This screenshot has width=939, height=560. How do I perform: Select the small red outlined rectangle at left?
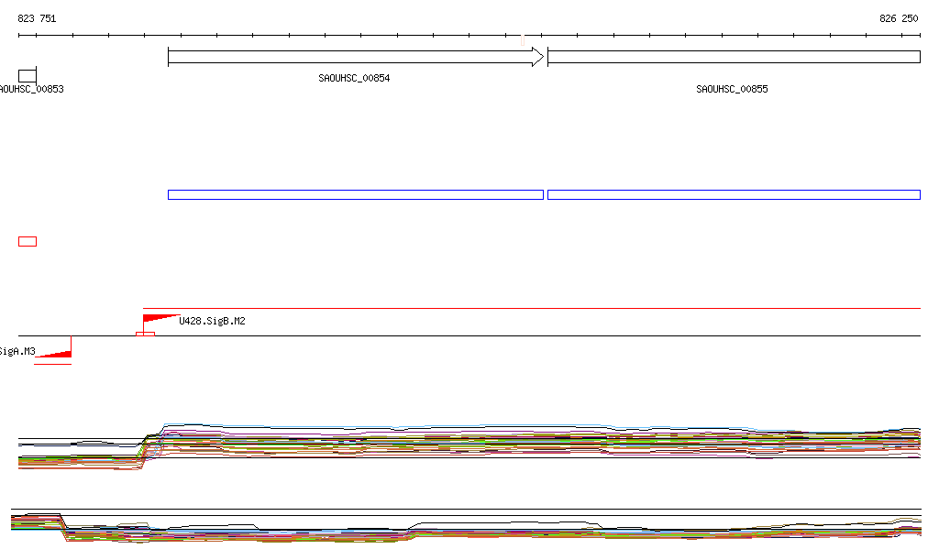28,241
